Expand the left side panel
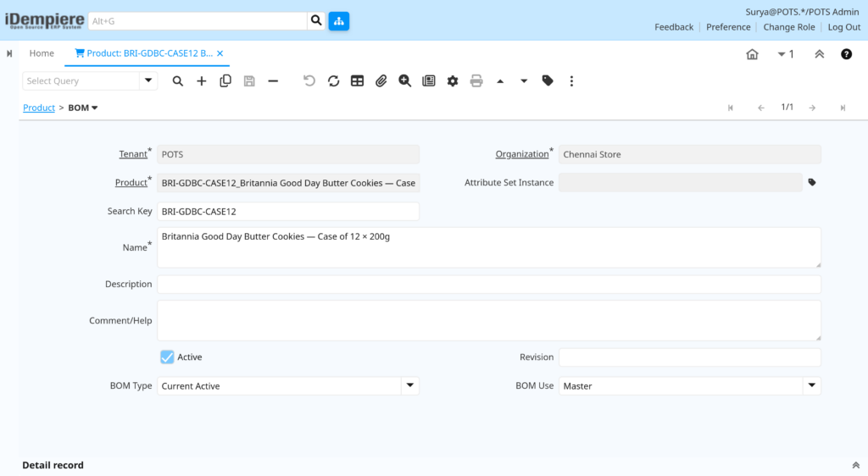 tap(9, 53)
